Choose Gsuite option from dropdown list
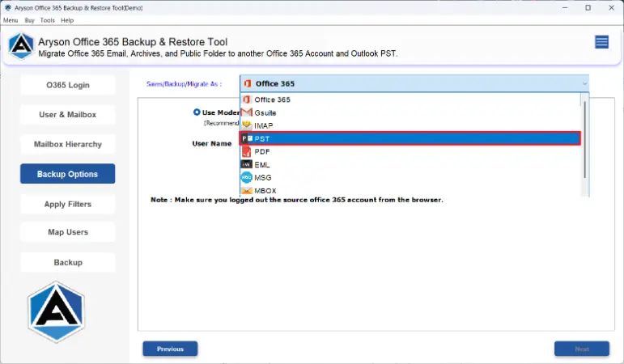The height and width of the screenshot is (364, 624). click(x=410, y=112)
